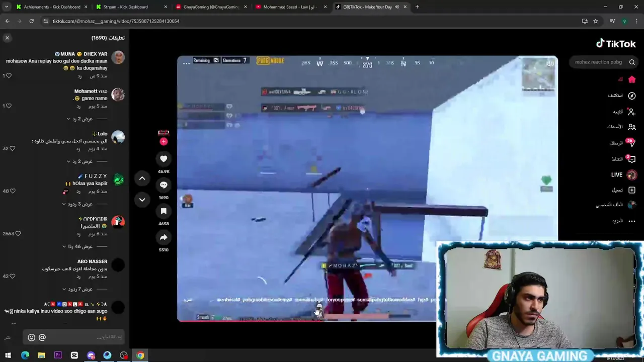Open a new browser tab
This screenshot has height=362, width=644.
pos(417,7)
